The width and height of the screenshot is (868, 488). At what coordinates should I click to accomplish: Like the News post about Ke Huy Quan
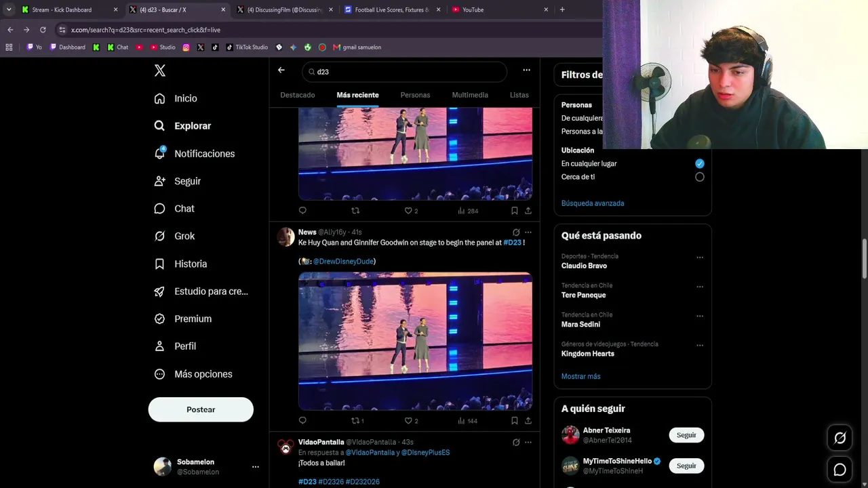(411, 420)
